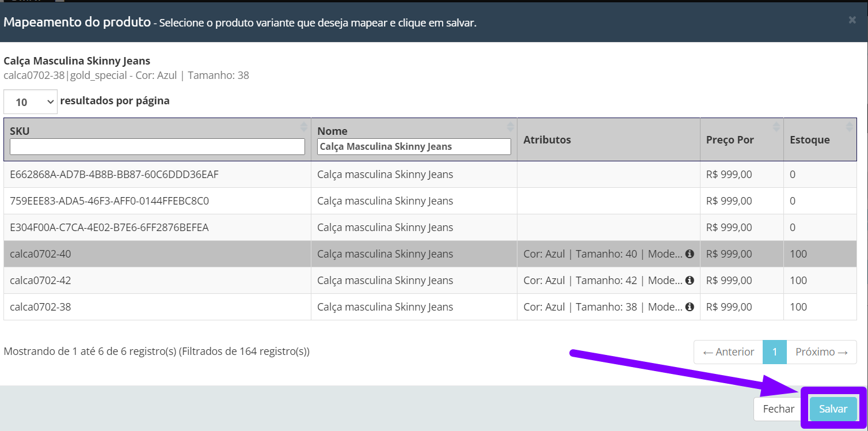The height and width of the screenshot is (431, 868).
Task: Click the Salvar button
Action: coord(833,409)
